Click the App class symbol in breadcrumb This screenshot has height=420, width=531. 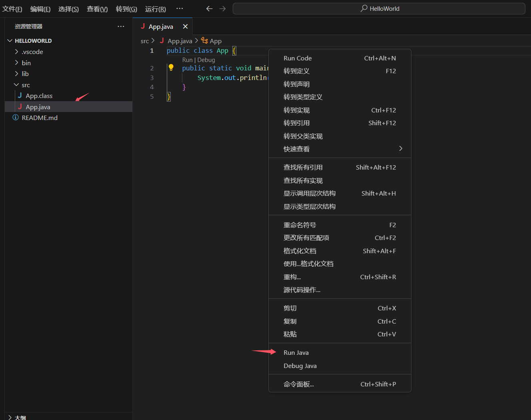pyautogui.click(x=215, y=41)
